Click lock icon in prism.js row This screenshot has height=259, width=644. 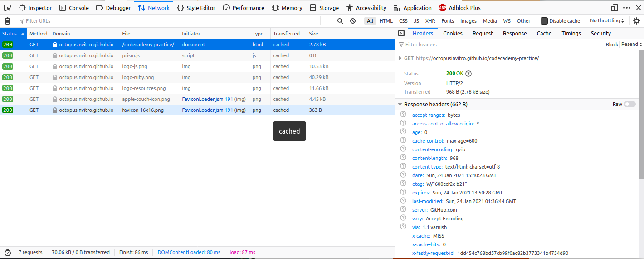coord(55,55)
